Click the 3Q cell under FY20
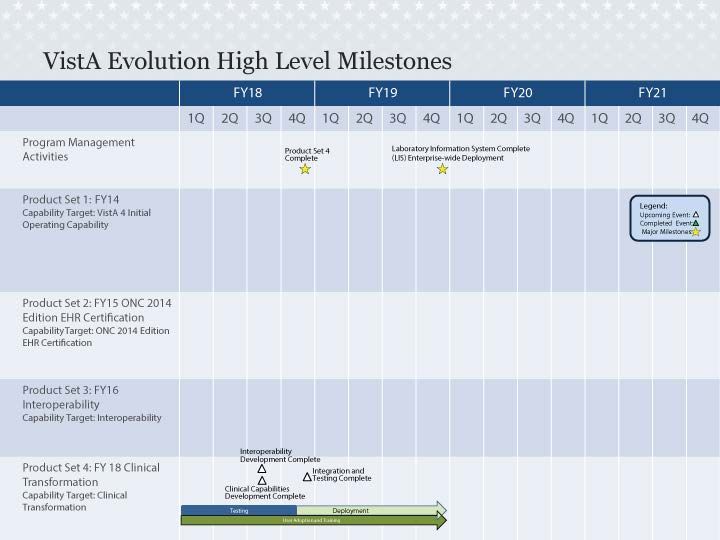The width and height of the screenshot is (720, 540). 532,118
